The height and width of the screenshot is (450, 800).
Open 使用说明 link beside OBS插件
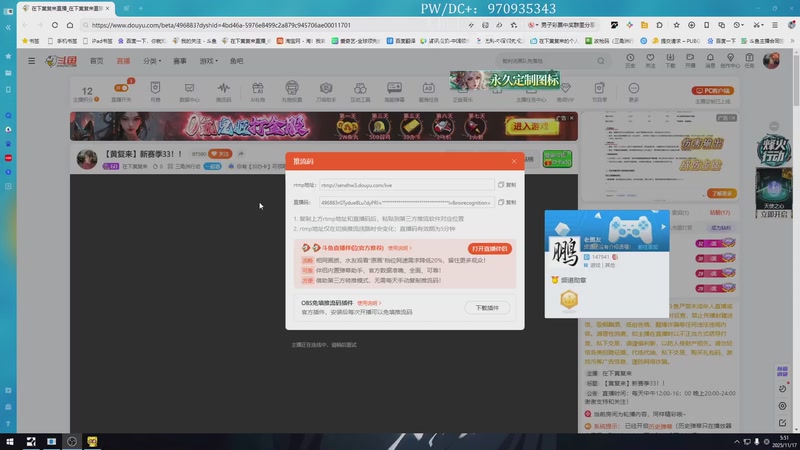pyautogui.click(x=369, y=303)
